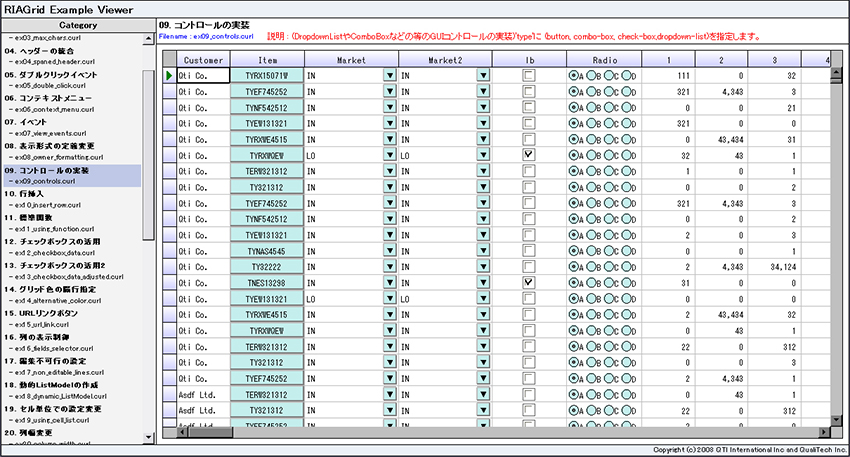Click the Category list scroll-down arrow
Screen dimensions: 850x457
[148, 437]
